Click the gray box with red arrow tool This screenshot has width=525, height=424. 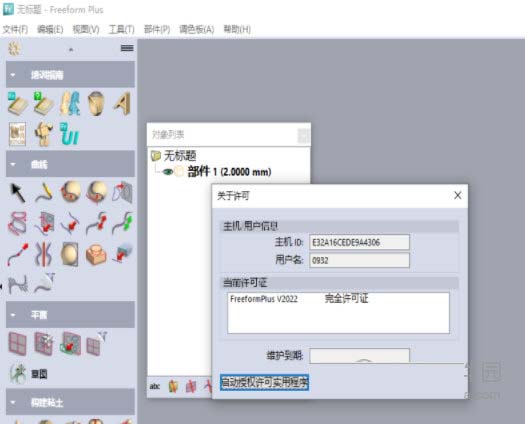[x=123, y=253]
